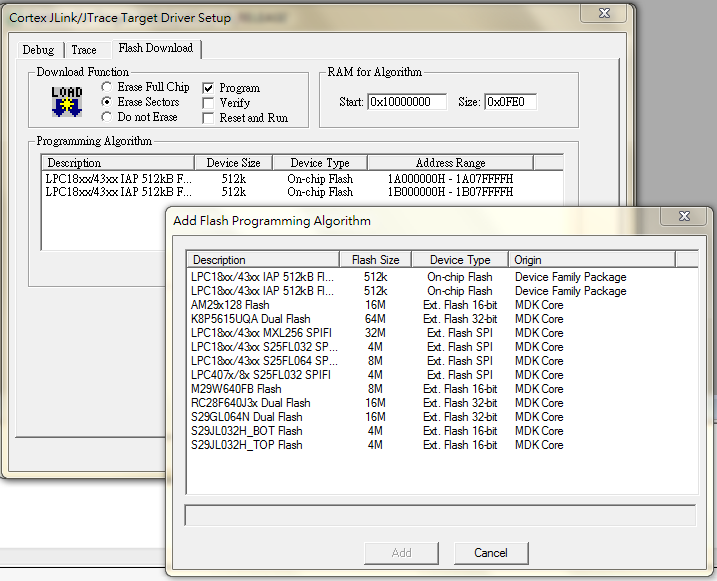Click disabled Add button
The image size is (717, 581).
401,553
